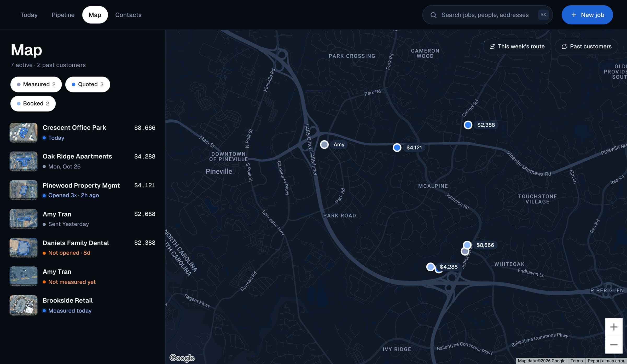627x364 pixels.
Task: Toggle This week's route overlay
Action: click(x=517, y=46)
